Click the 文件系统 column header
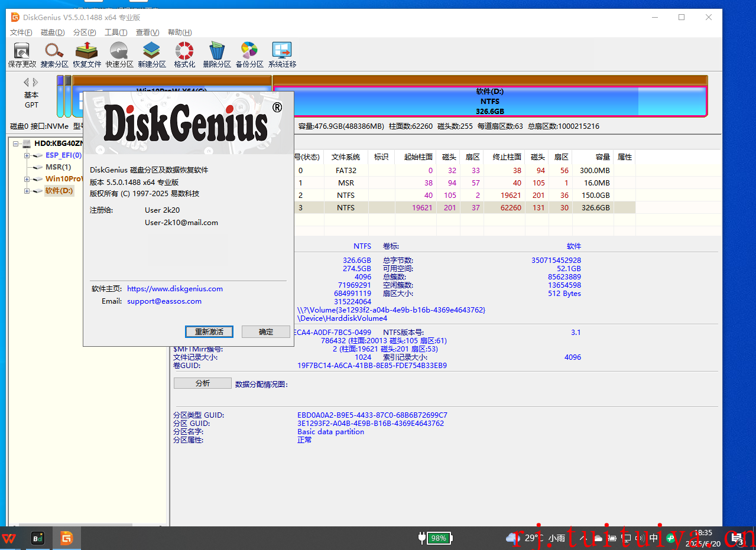Image resolution: width=756 pixels, height=550 pixels. (x=346, y=157)
